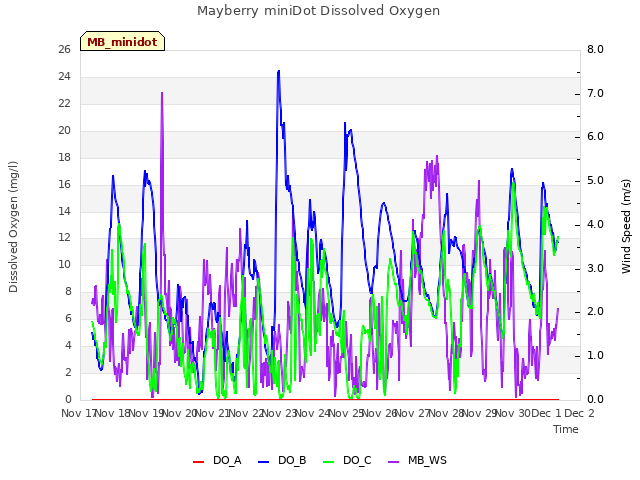Click the Wind Speed (m/s) axis title
Viewport: 640px width, 480px height.
[x=626, y=226]
